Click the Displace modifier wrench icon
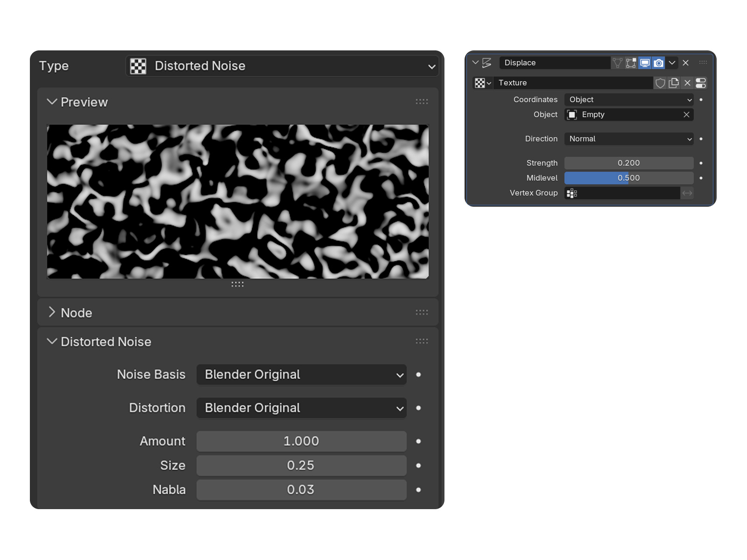Viewport: 747px width, 560px height. coord(486,63)
